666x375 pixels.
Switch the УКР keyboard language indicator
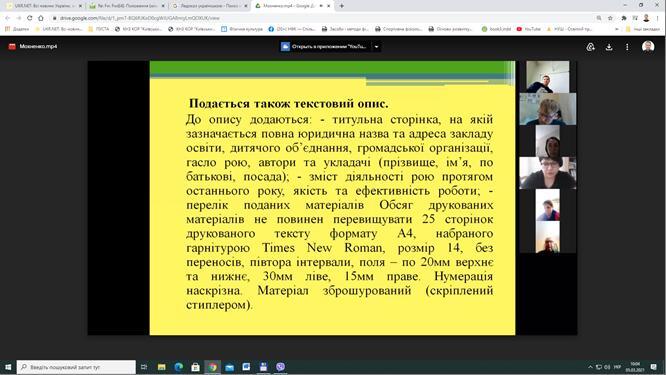618,367
